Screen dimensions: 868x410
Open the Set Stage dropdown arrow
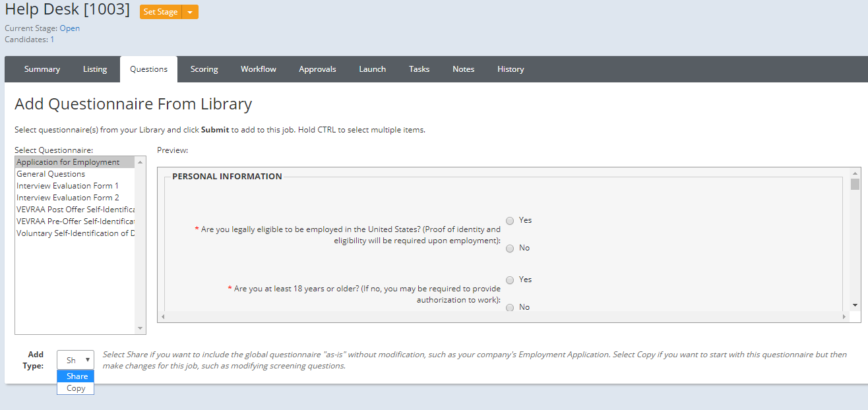[190, 12]
